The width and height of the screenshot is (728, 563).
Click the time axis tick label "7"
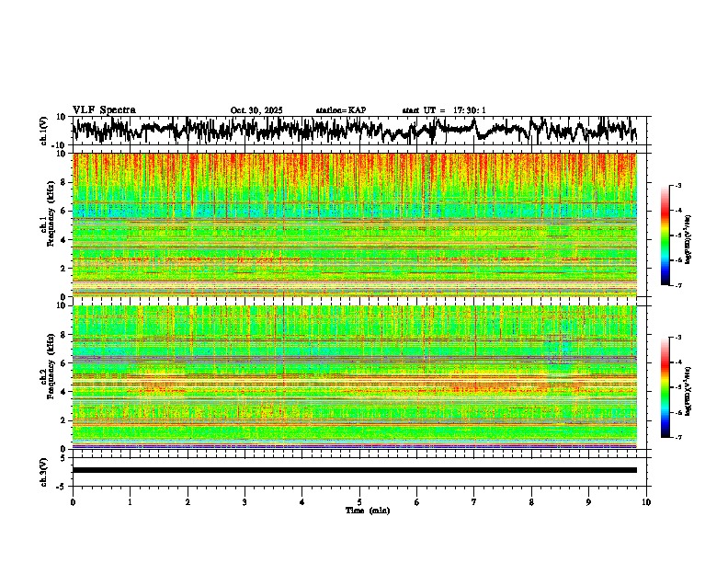(474, 502)
